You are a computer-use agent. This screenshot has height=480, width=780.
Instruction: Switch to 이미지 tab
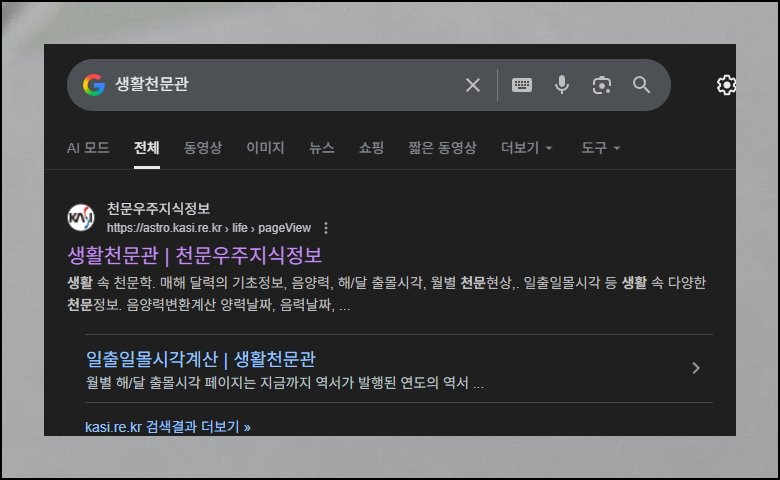click(x=265, y=148)
